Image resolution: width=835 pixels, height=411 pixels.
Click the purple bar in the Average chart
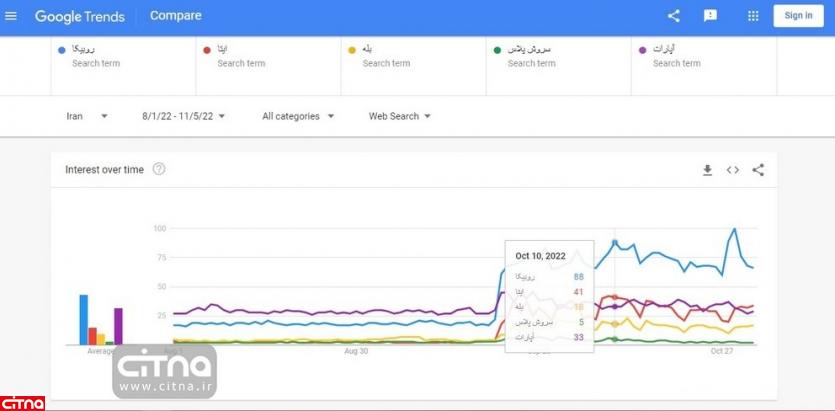coord(118,326)
